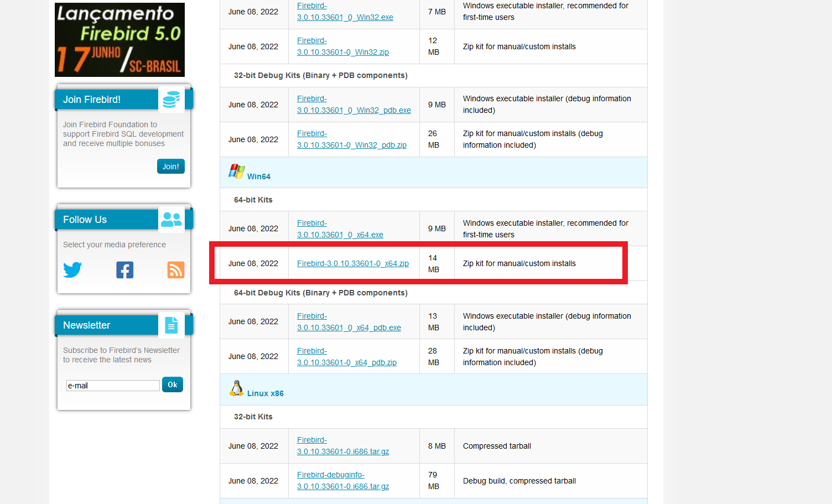Screen dimensions: 832x504
Task: Click the 7 MB size cell
Action: click(436, 12)
